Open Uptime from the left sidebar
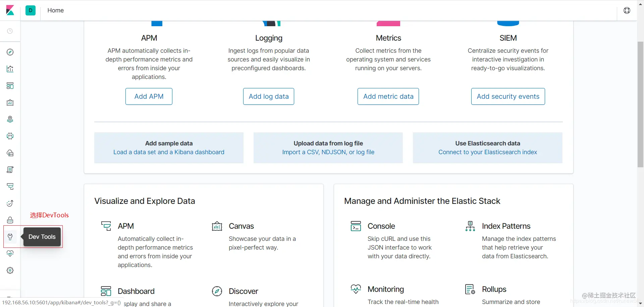Viewport: 644px width, 307px height. coord(10,203)
